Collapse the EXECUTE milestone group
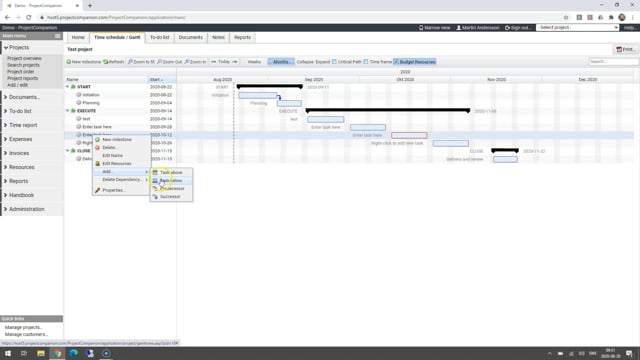 tap(68, 111)
